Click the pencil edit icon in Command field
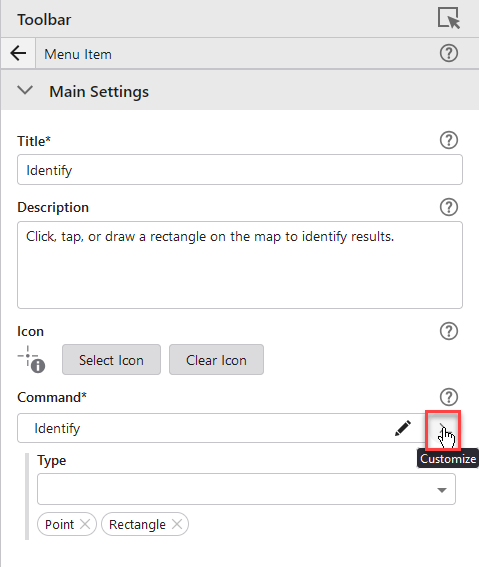Screen dimensions: 479x567 coord(403,428)
